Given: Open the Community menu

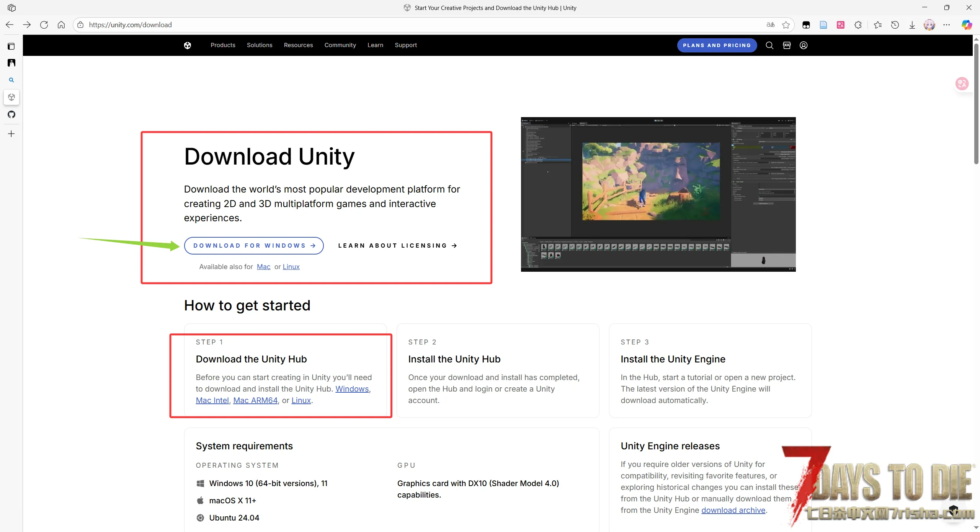Looking at the screenshot, I should pos(340,45).
